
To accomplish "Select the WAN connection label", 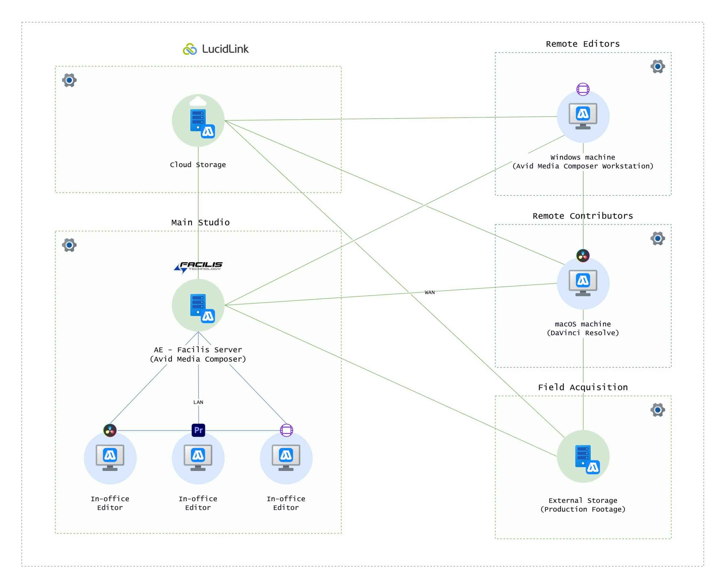I will click(429, 292).
